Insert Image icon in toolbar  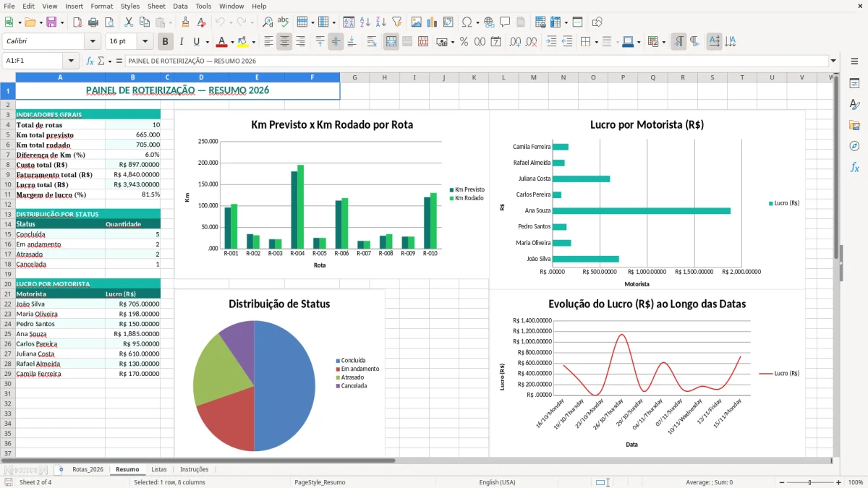click(x=416, y=22)
